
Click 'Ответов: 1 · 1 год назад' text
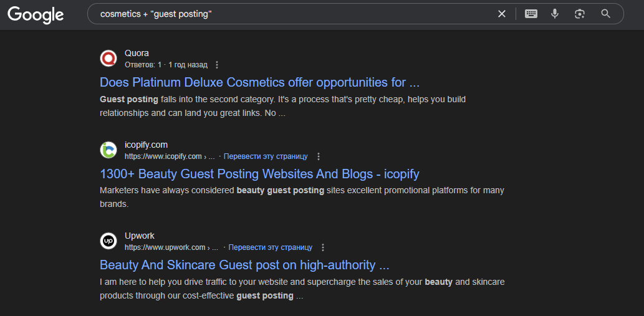pyautogui.click(x=166, y=65)
